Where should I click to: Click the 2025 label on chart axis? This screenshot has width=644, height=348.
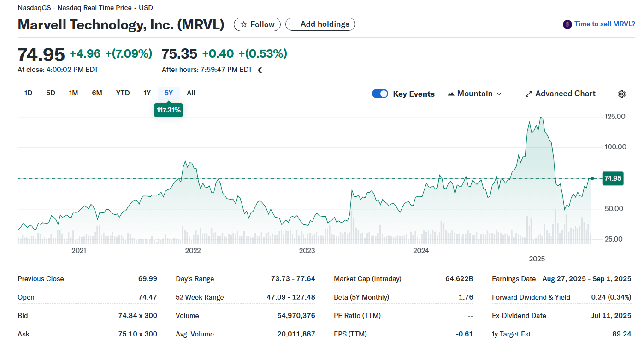537,259
